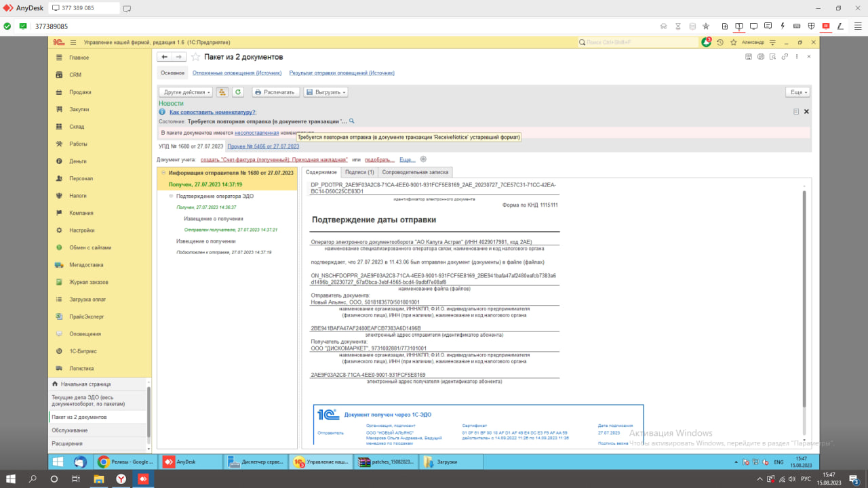This screenshot has width=868, height=488.
Task: Open history clock icon in 1C header
Action: [x=720, y=42]
